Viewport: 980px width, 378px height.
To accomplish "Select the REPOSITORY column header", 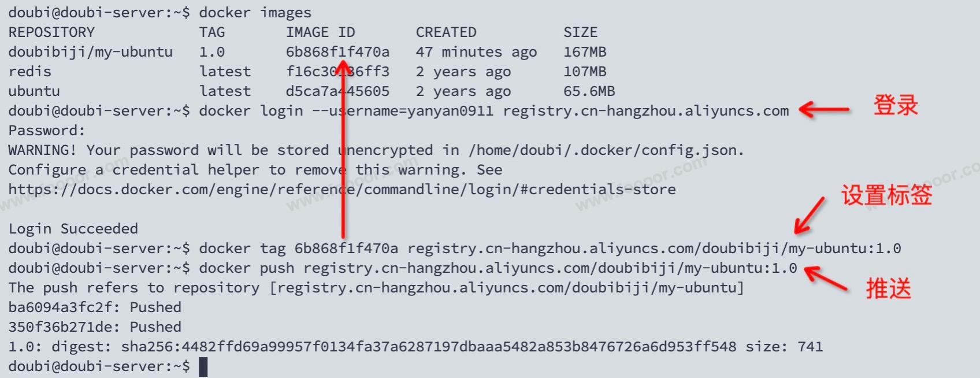I will point(51,32).
